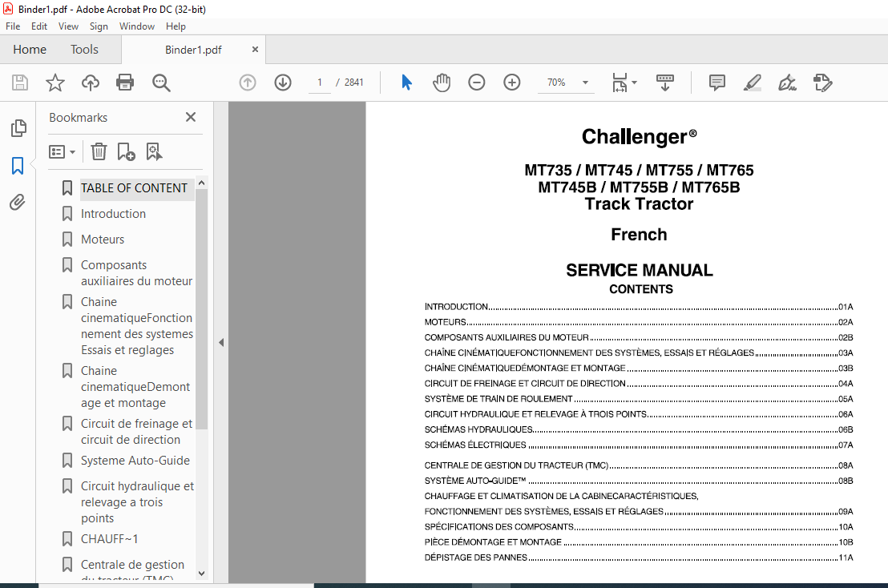Viewport: 888px width, 588px height.
Task: Click the upload to cloud icon
Action: [90, 83]
